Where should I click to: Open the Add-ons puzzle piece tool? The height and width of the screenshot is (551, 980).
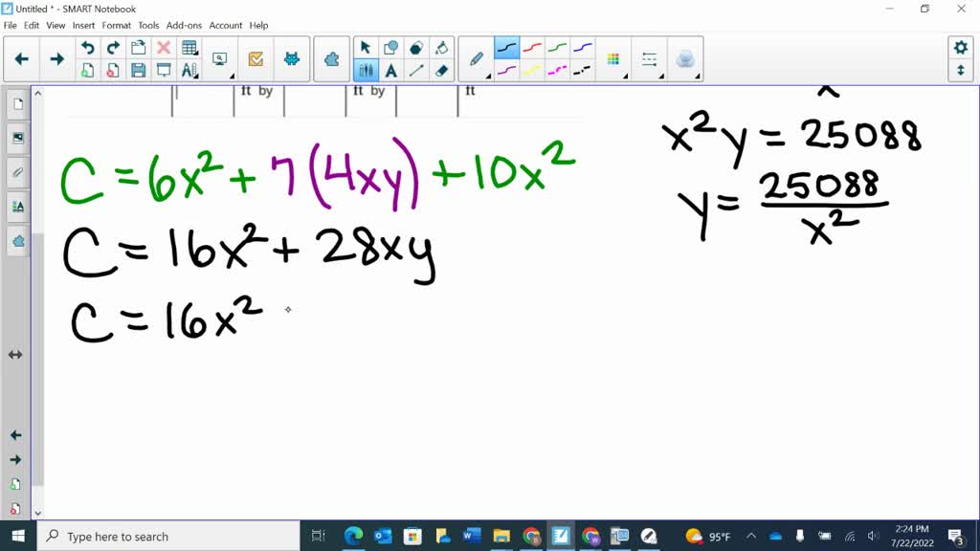pyautogui.click(x=332, y=59)
